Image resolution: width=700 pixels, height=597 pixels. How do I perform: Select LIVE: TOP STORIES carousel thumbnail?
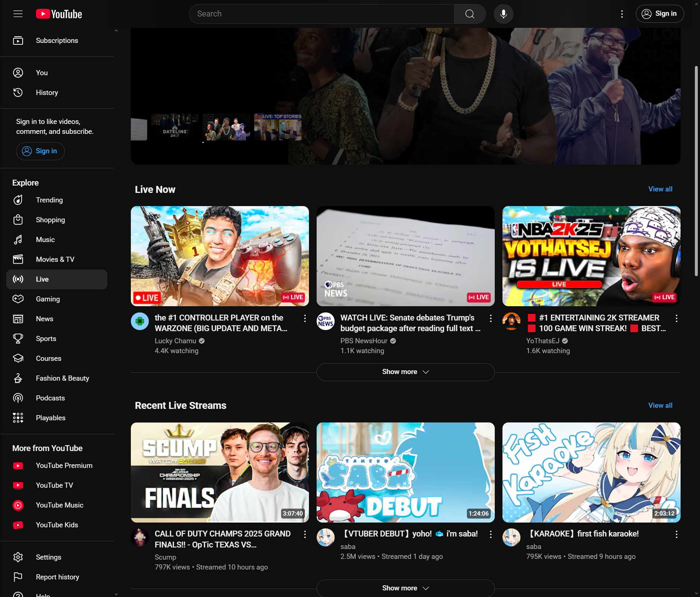click(x=278, y=127)
